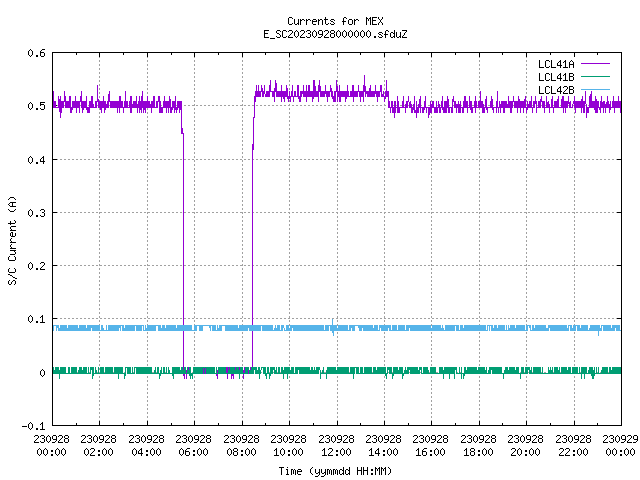This screenshot has height=480, width=640.
Task: Click the "S/C Current (A)" y-axis label
Action: [x=12, y=241]
